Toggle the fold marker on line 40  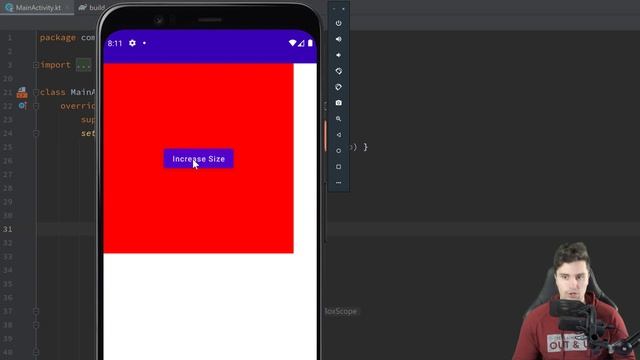[x=36, y=351]
